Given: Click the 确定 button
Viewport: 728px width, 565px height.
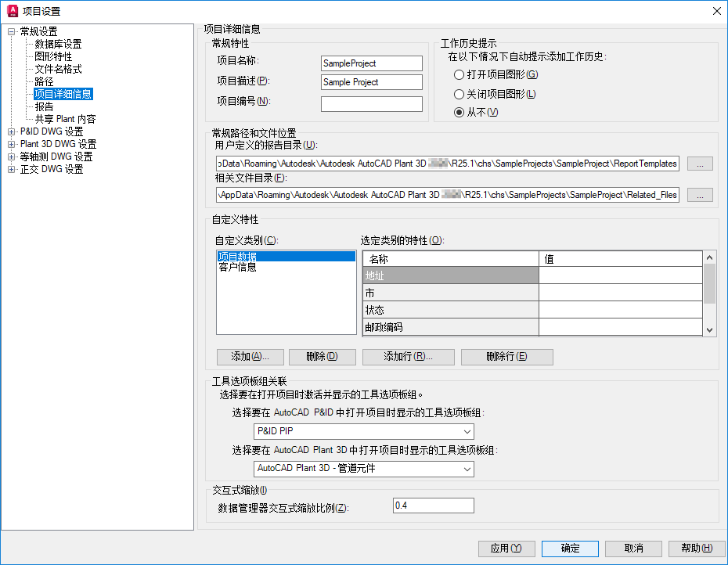Looking at the screenshot, I should 570,549.
